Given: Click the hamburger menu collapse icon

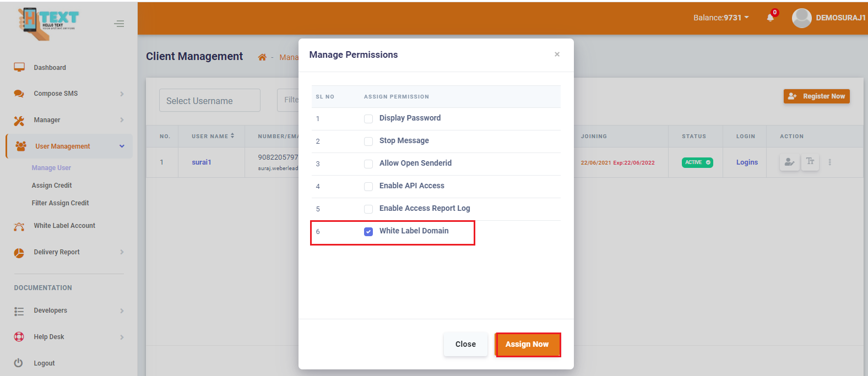Looking at the screenshot, I should click(119, 24).
